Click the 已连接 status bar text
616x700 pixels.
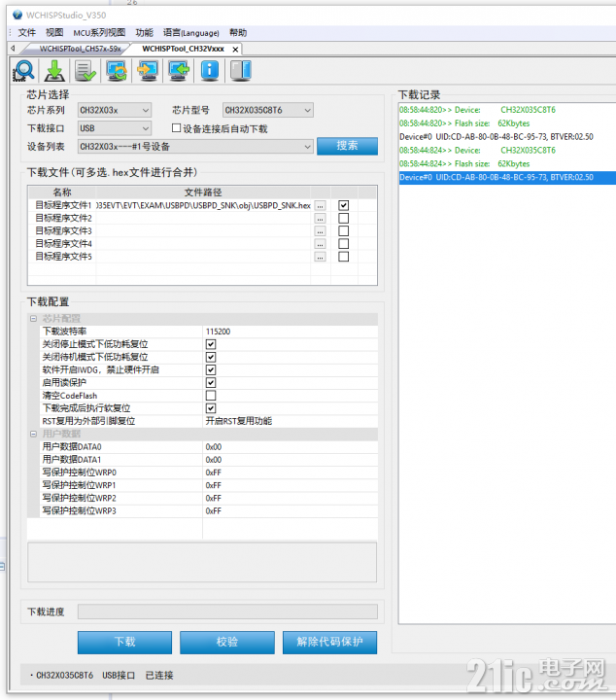coord(159,676)
